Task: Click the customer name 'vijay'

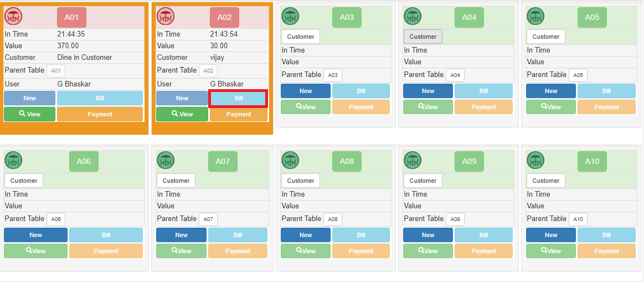Action: point(218,57)
